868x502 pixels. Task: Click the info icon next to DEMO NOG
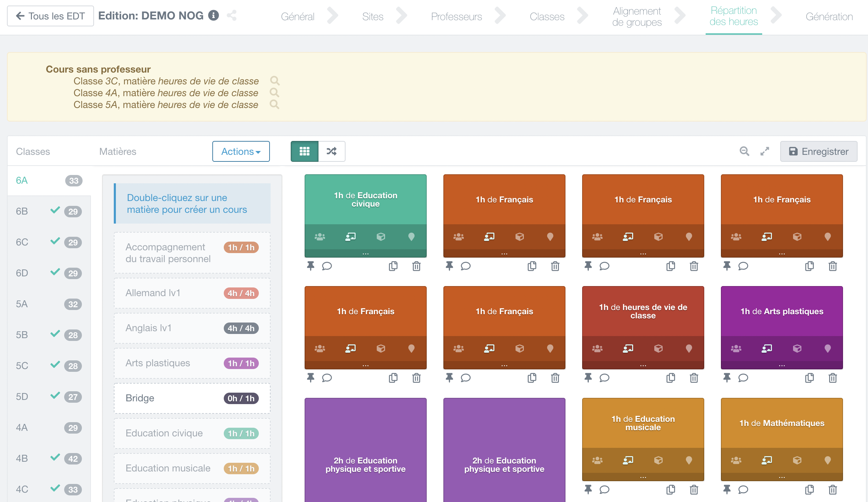click(x=213, y=15)
